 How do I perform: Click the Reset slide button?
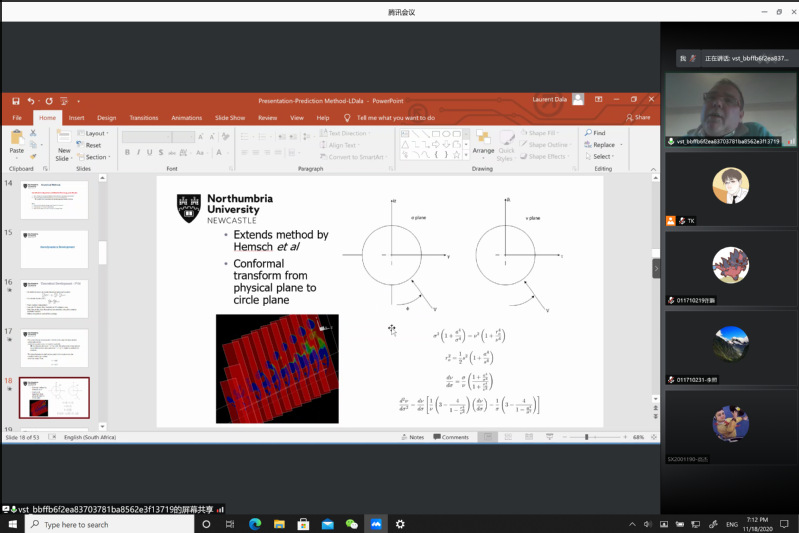click(x=92, y=145)
